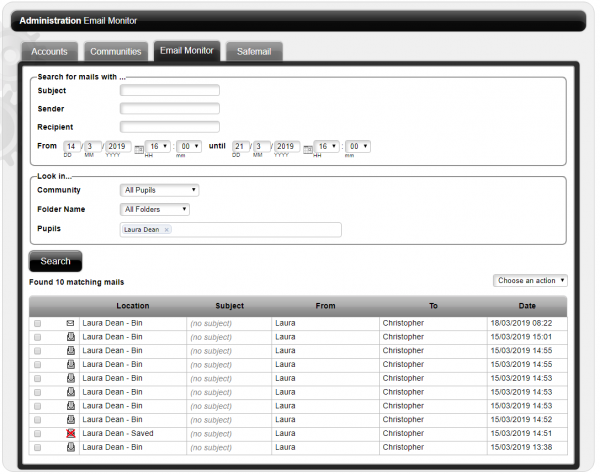Click mail icon for 15/03/2019 15:01 row
The width and height of the screenshot is (600, 474).
click(70, 338)
